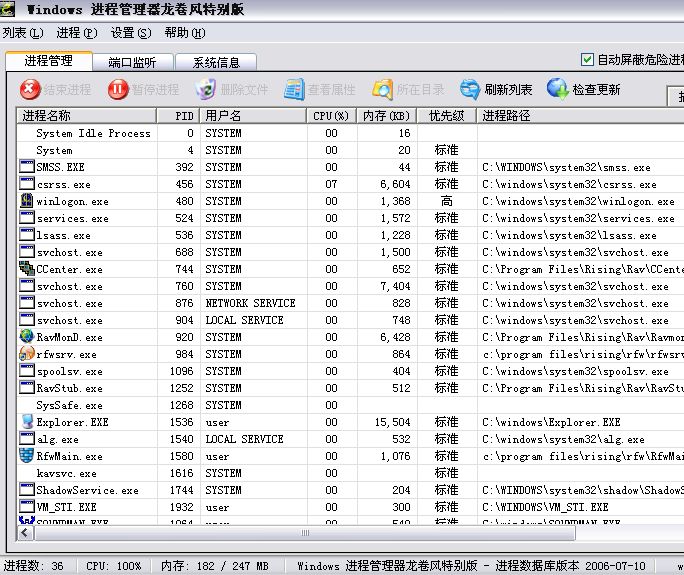
Task: Switch to the 进程管理 tab
Action: click(x=48, y=61)
